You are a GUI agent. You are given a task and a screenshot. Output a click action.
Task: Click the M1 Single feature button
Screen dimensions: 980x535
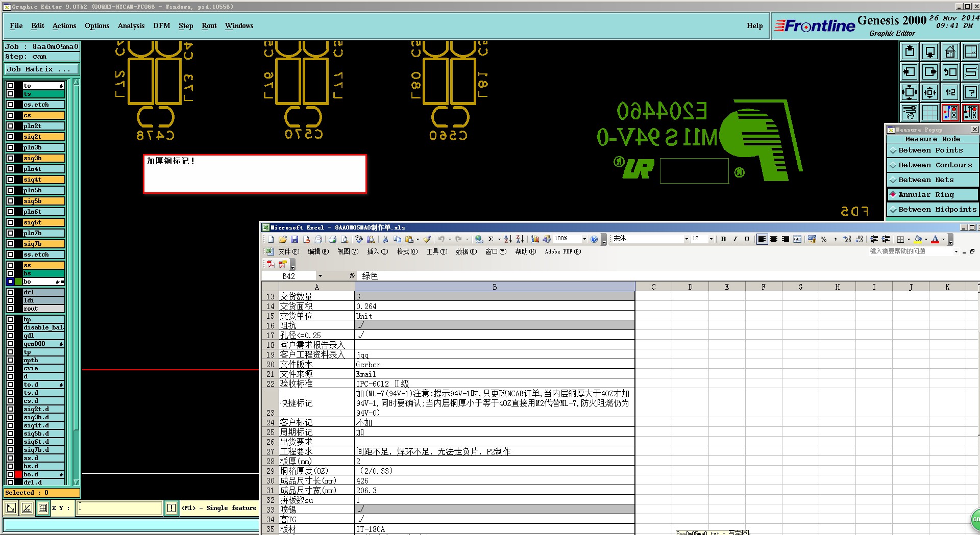[x=219, y=508]
